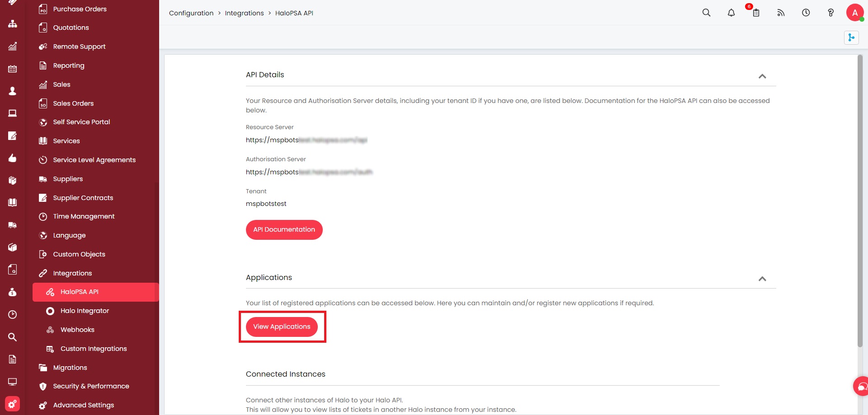Select Webhooks in the sidebar
The height and width of the screenshot is (415, 868).
click(x=77, y=330)
